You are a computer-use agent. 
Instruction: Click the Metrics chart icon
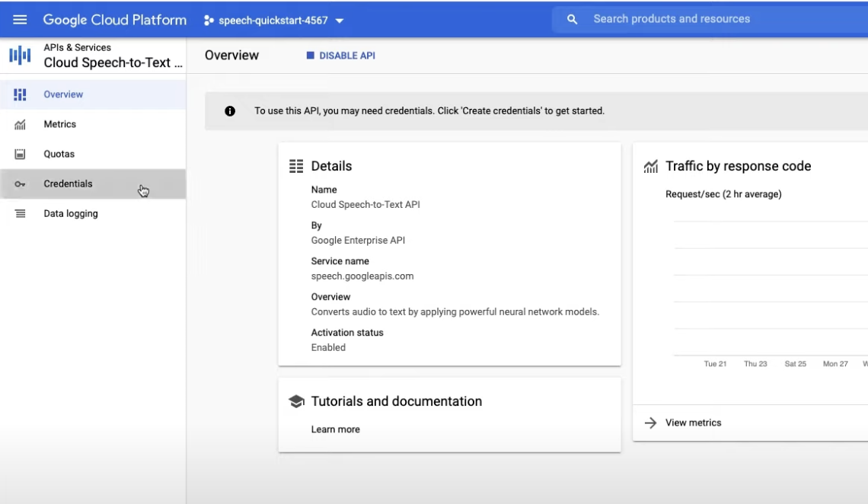pyautogui.click(x=21, y=123)
